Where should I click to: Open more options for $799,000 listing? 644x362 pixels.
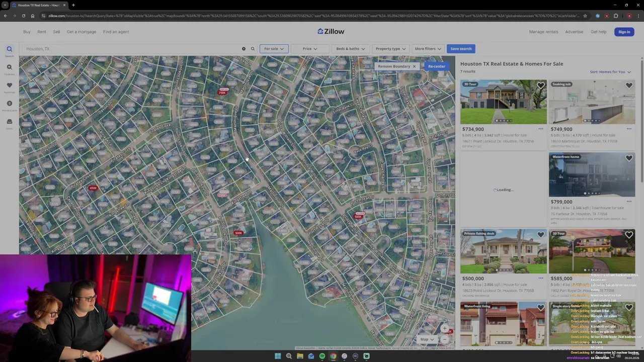click(x=629, y=202)
